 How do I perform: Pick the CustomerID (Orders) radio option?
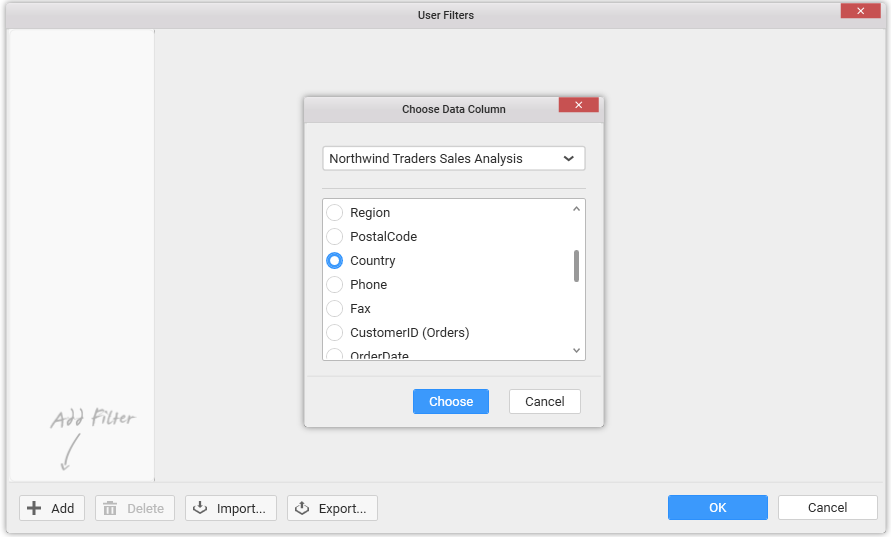click(x=335, y=333)
